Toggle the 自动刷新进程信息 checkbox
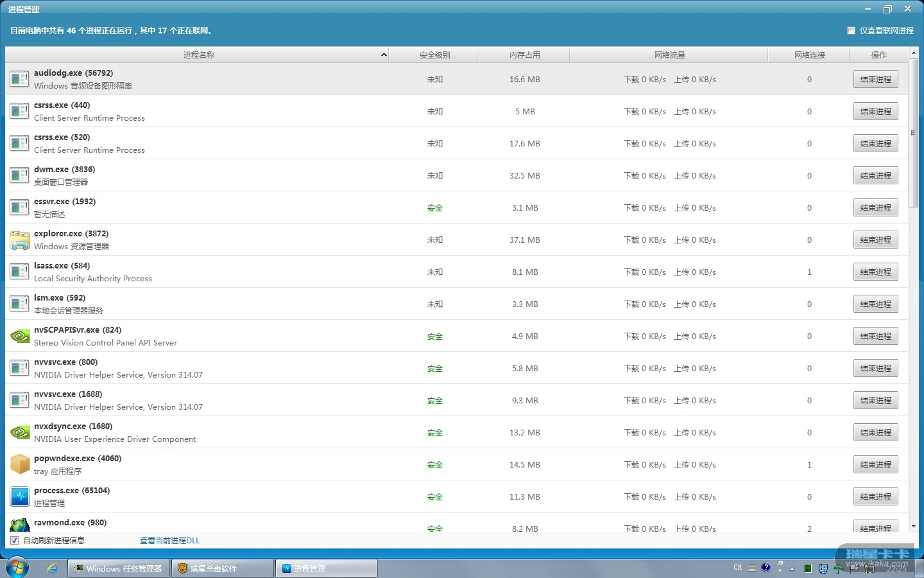This screenshot has width=924, height=578. 14,540
